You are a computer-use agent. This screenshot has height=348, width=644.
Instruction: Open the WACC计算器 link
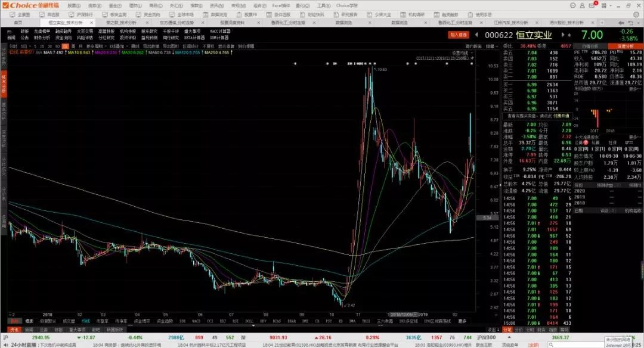coord(219,31)
